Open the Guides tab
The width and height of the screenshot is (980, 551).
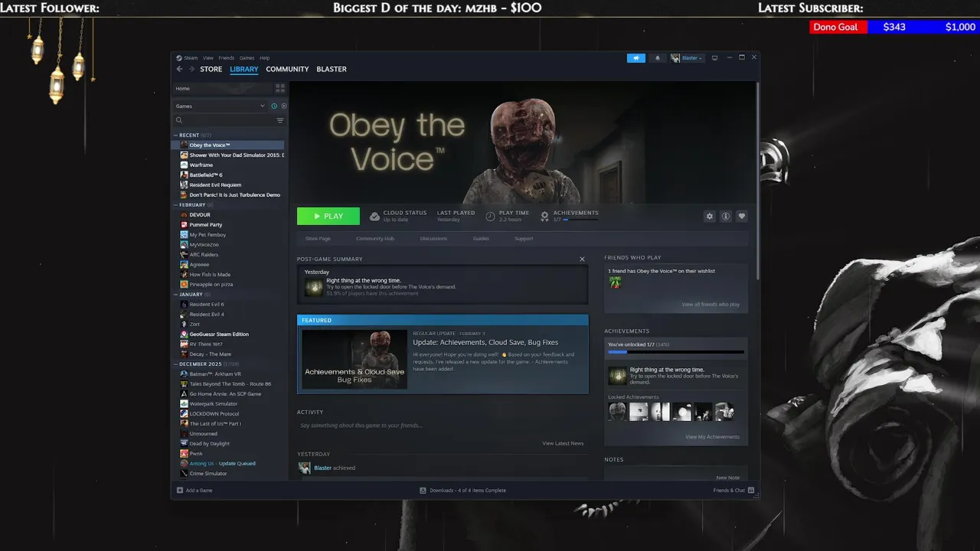coord(481,239)
